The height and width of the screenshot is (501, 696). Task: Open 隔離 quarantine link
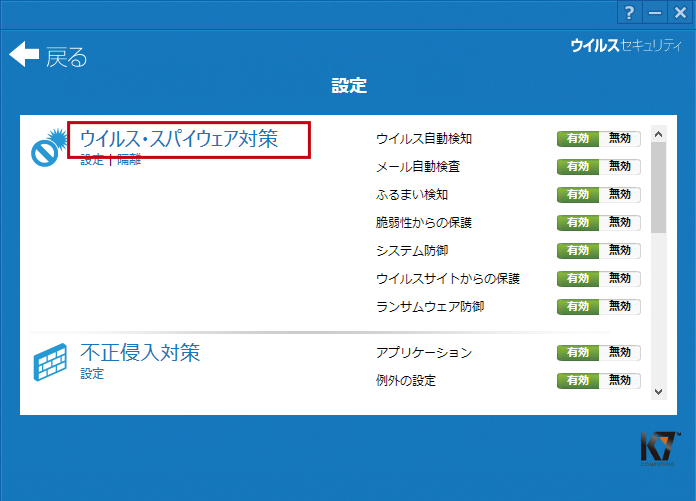(x=129, y=160)
